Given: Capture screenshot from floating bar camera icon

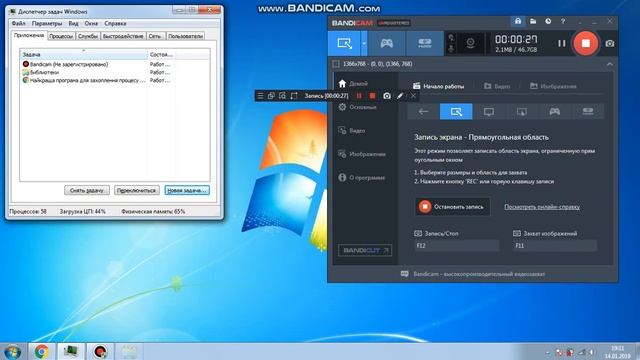Looking at the screenshot, I should click(387, 96).
